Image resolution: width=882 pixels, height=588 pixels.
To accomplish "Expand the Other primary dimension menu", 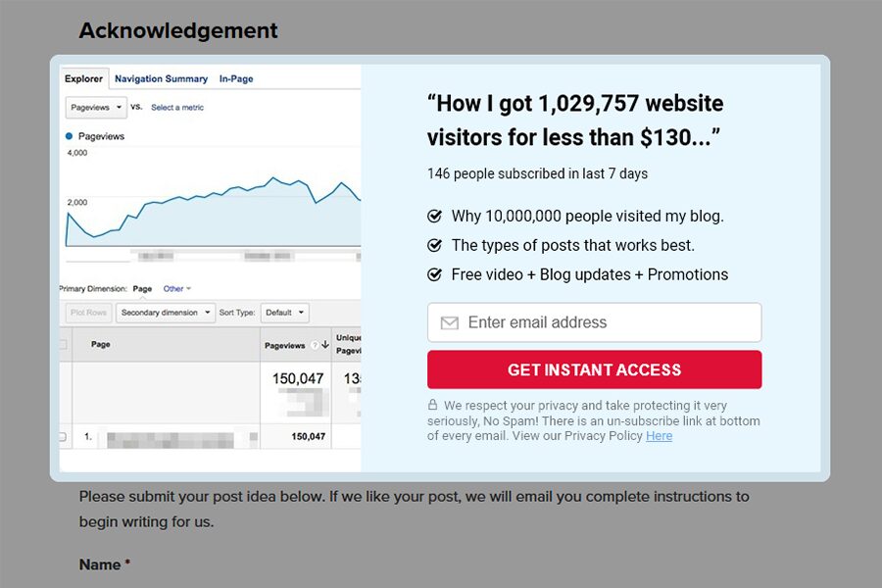I will pyautogui.click(x=177, y=289).
